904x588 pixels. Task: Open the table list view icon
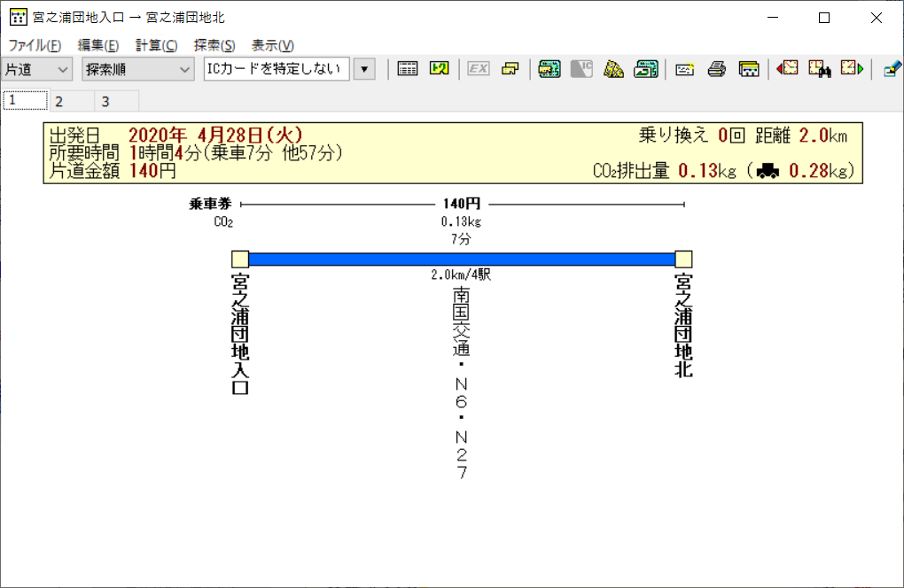point(407,69)
